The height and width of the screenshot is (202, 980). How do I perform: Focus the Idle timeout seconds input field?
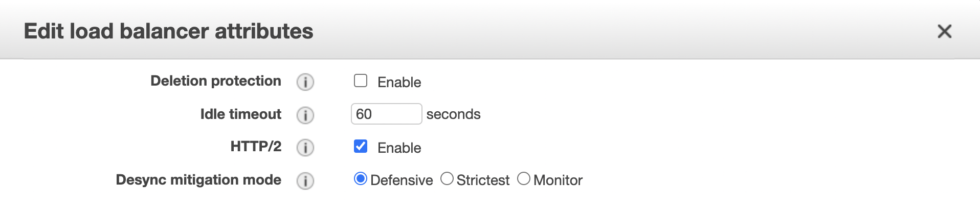(386, 114)
